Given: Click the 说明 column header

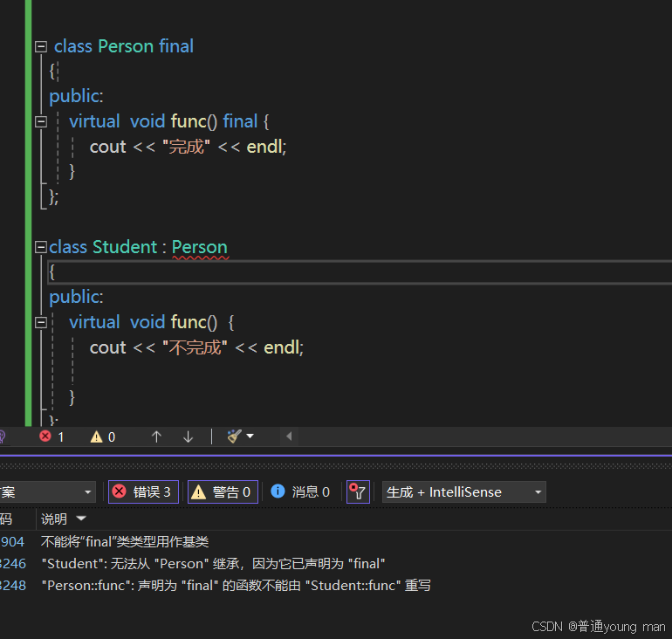Looking at the screenshot, I should point(54,519).
